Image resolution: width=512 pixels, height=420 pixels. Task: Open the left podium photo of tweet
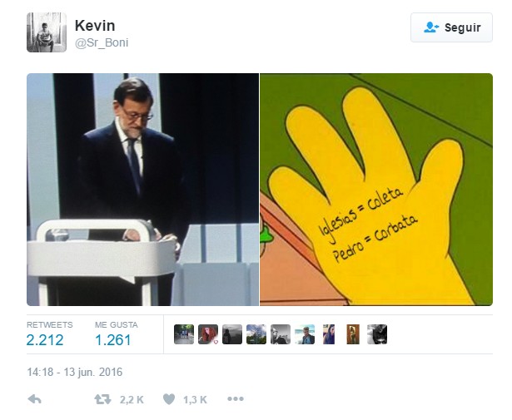[x=142, y=190]
